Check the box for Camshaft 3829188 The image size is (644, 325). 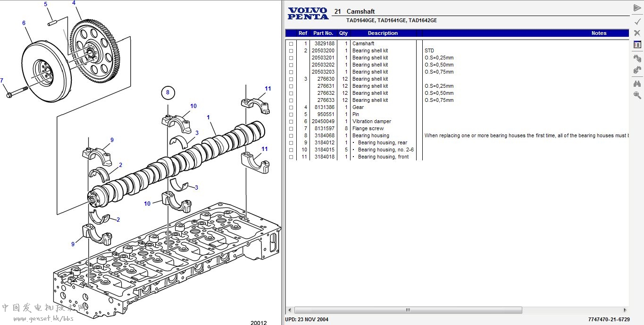coord(291,44)
